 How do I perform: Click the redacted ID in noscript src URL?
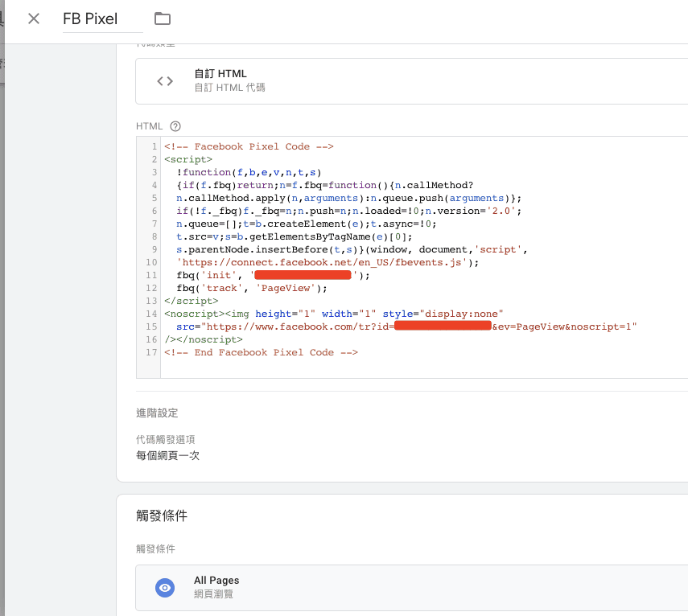coord(443,326)
